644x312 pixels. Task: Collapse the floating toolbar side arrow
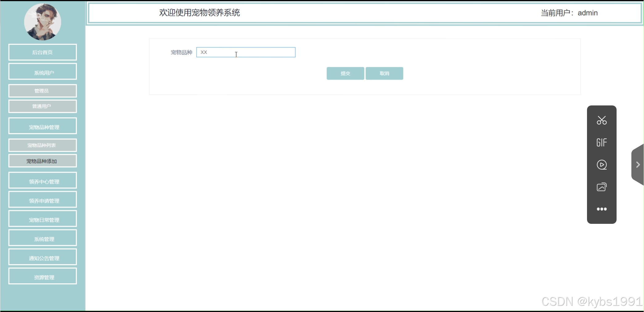(638, 165)
